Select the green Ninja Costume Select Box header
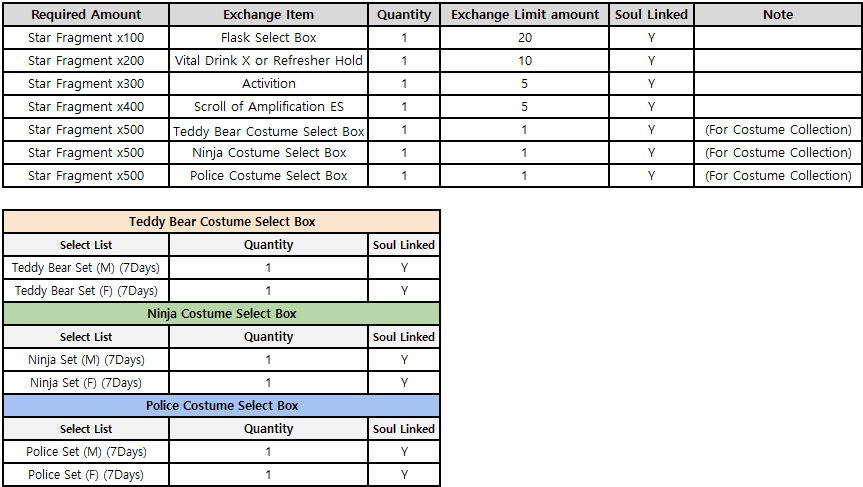The width and height of the screenshot is (863, 487). coord(221,314)
